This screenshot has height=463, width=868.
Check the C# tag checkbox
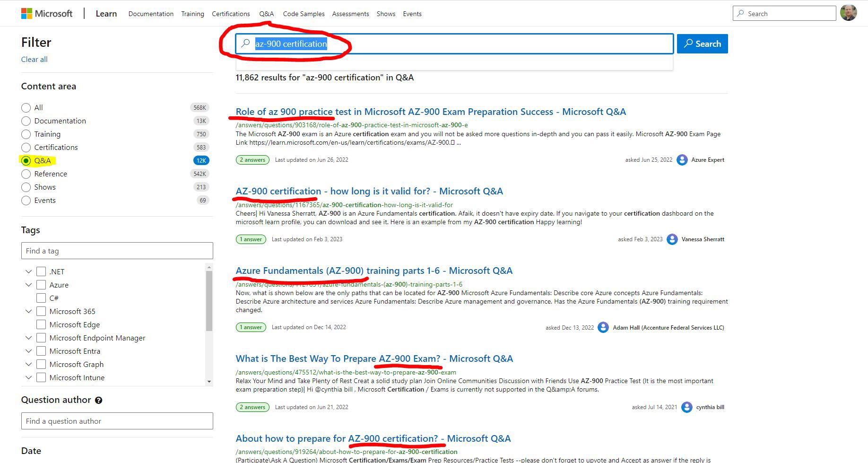tap(41, 298)
